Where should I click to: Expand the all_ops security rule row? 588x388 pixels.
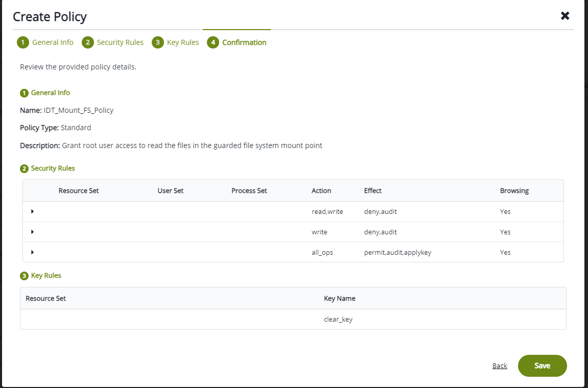click(32, 252)
